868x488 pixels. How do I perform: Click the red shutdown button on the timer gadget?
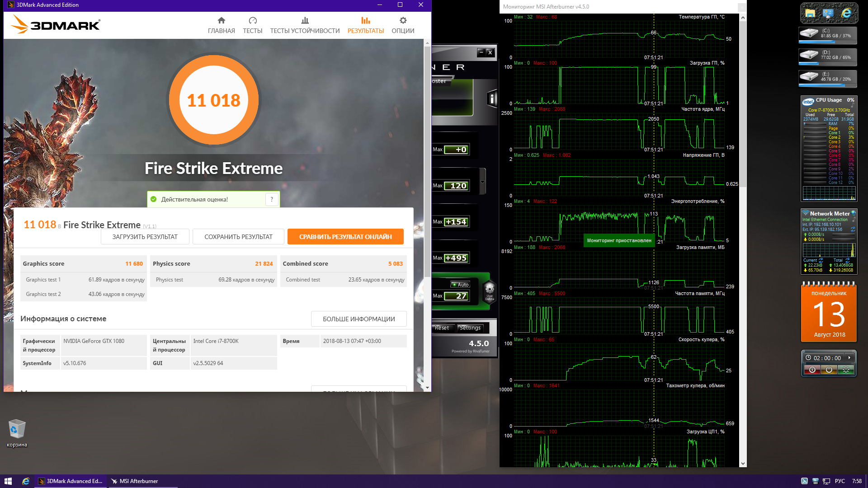(x=812, y=370)
